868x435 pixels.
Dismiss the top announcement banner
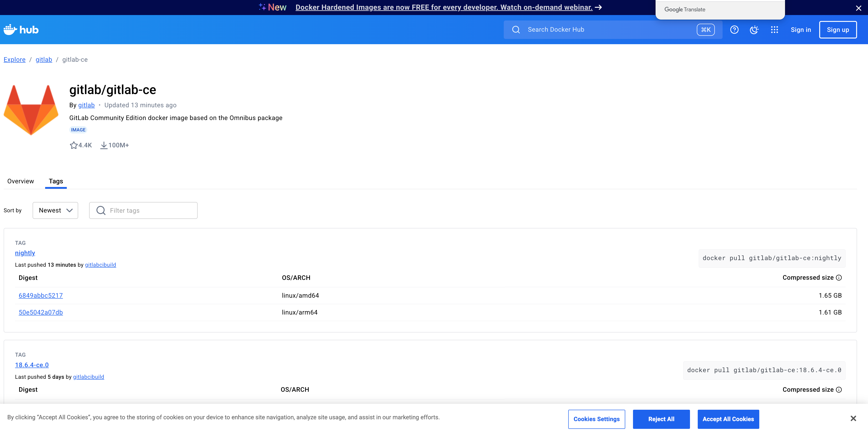pos(859,8)
